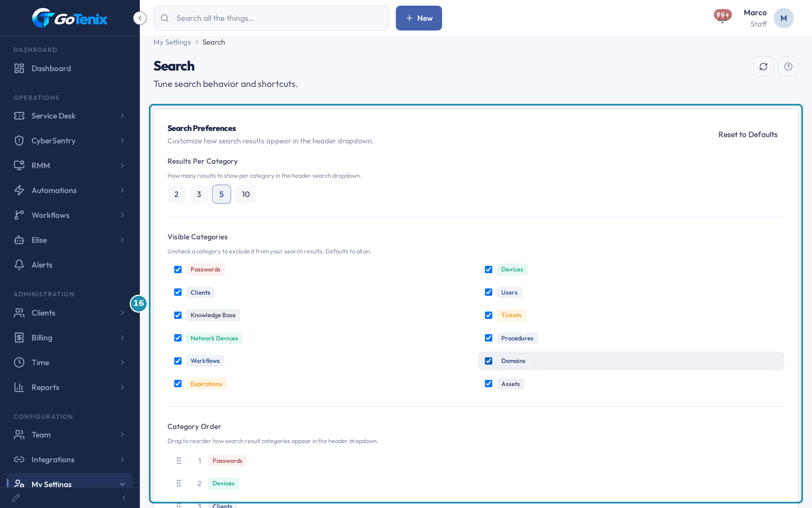Expand the CyberSentry submenu chevron

(122, 141)
